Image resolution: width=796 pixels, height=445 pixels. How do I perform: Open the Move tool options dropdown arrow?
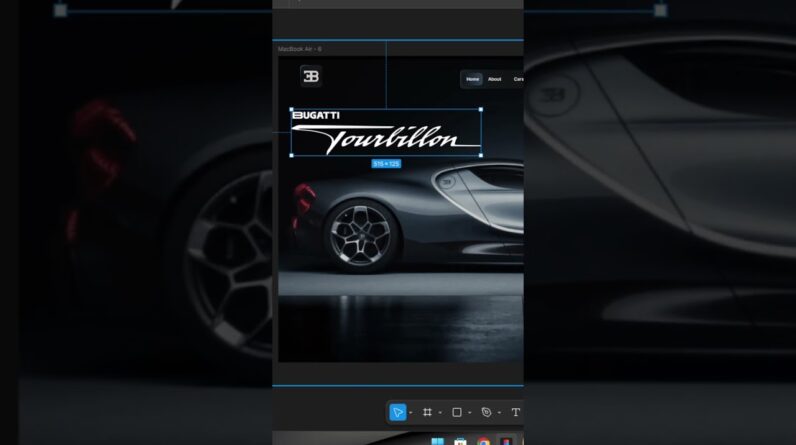(x=411, y=413)
